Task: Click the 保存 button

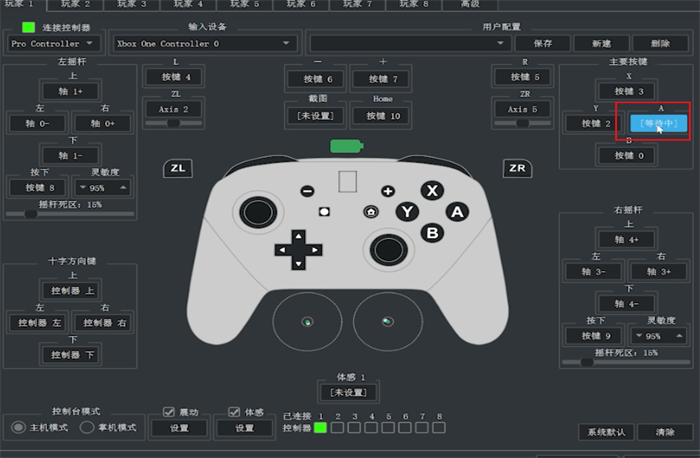Action: [x=543, y=44]
